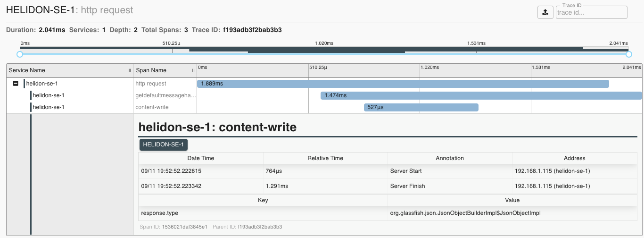
Task: Focus the Trace ID input field
Action: (591, 13)
